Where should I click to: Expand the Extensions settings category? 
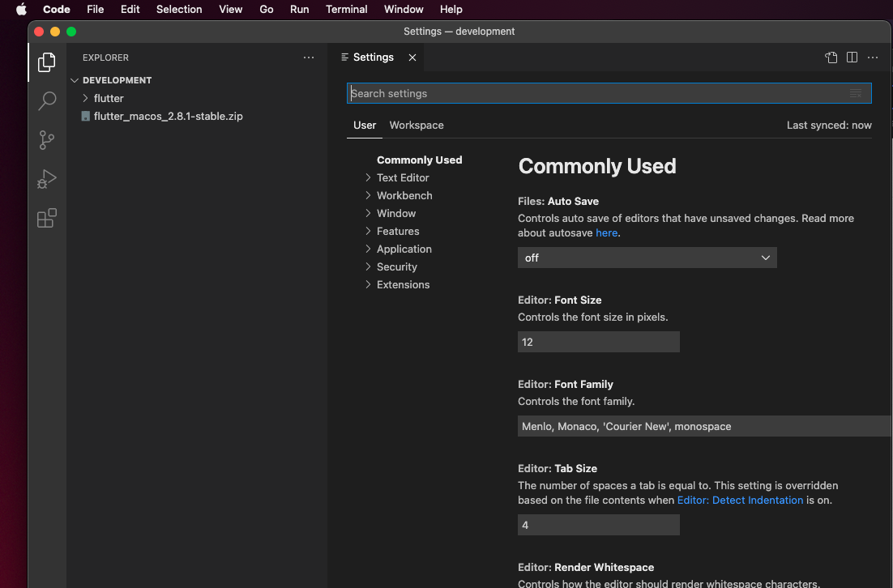(369, 284)
